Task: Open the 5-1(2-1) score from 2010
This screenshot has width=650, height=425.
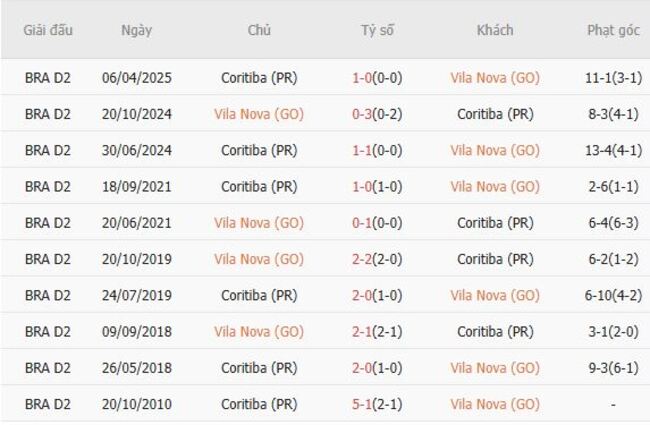Action: point(377,405)
